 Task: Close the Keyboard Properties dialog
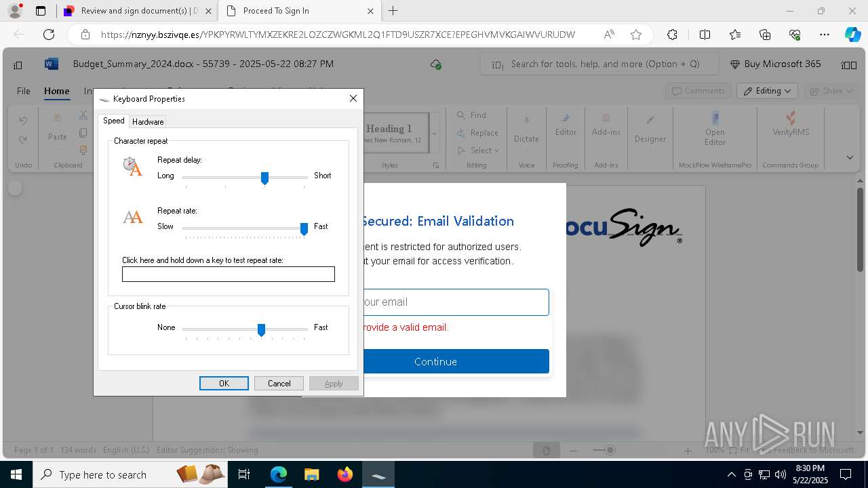click(353, 98)
